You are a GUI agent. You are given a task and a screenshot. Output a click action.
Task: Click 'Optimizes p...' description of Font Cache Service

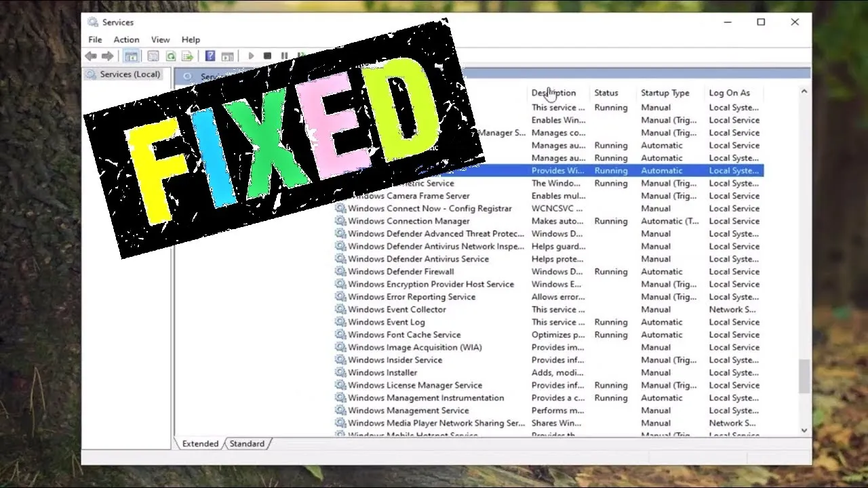pos(558,335)
